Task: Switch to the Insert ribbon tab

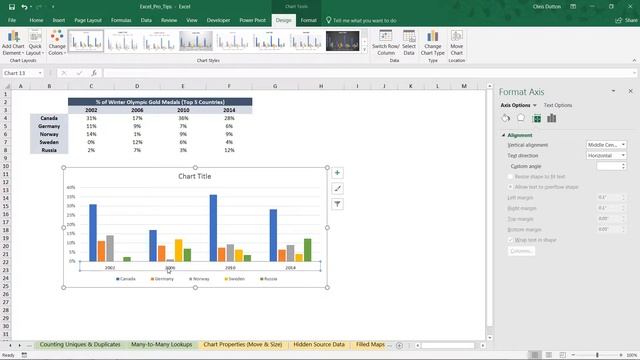Action: (58, 20)
